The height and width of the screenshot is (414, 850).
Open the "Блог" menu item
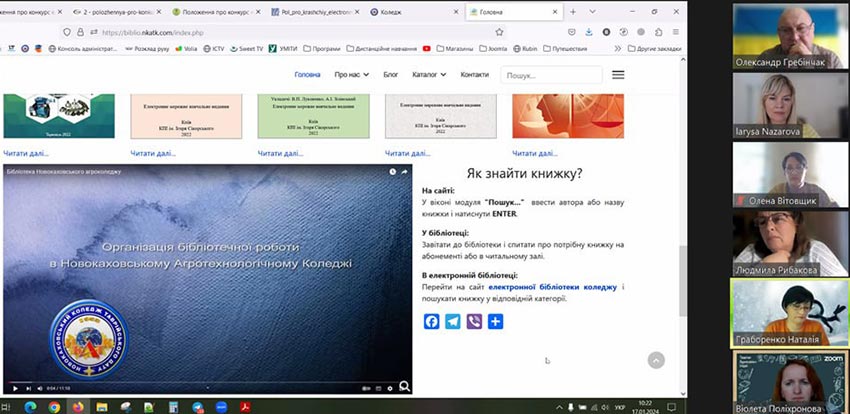[390, 75]
